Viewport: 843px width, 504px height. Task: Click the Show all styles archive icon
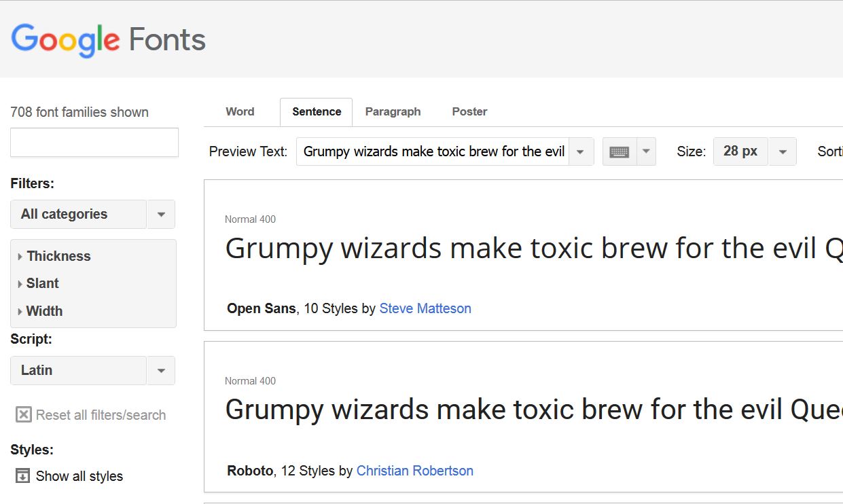coord(23,475)
